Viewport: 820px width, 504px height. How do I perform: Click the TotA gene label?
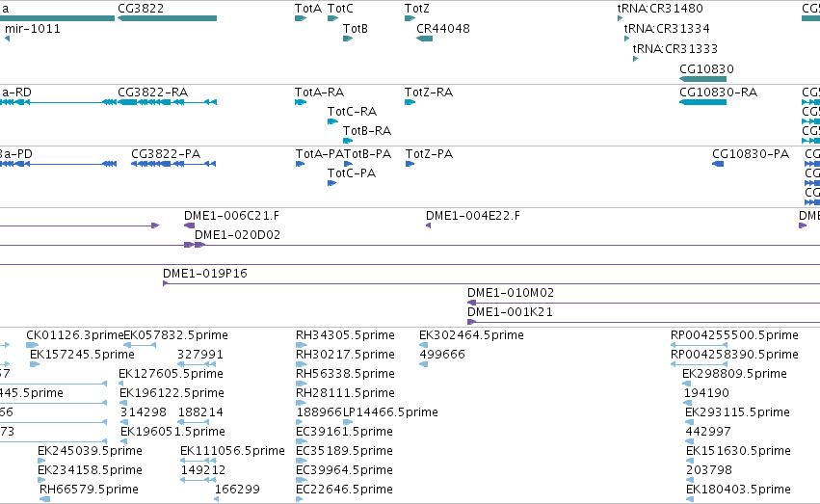pyautogui.click(x=308, y=9)
